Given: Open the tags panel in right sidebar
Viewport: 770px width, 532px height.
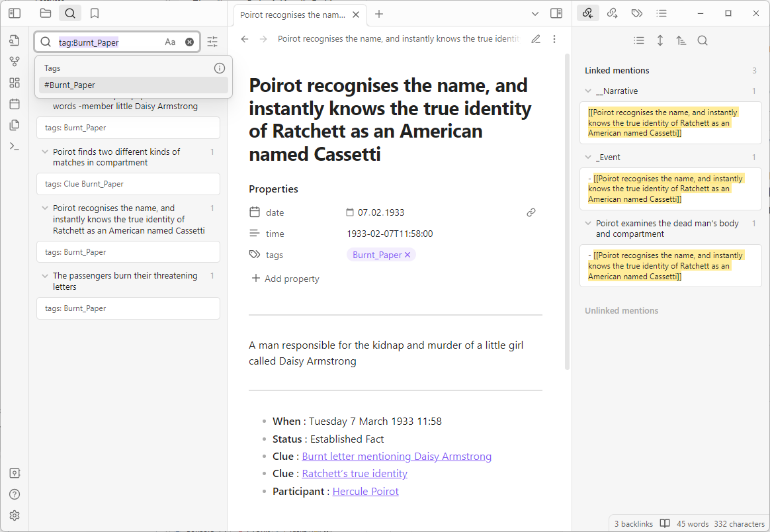Looking at the screenshot, I should [637, 13].
